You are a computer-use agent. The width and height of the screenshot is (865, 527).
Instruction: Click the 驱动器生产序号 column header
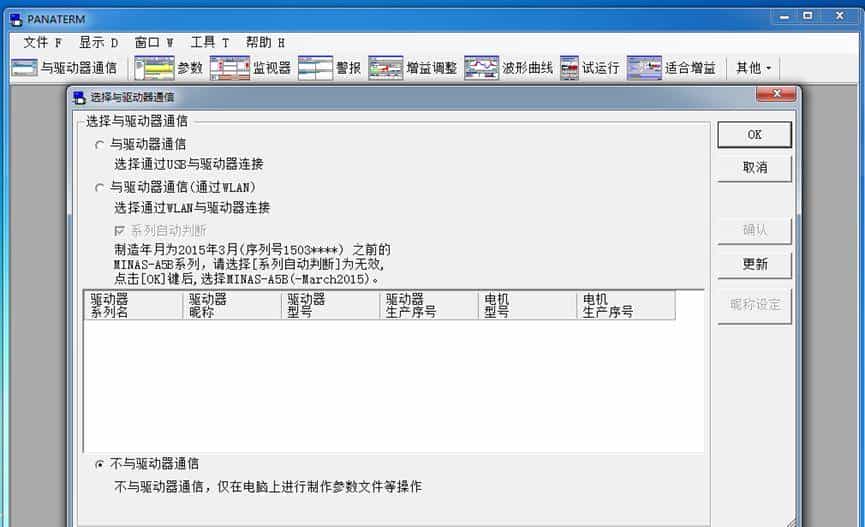pyautogui.click(x=429, y=305)
